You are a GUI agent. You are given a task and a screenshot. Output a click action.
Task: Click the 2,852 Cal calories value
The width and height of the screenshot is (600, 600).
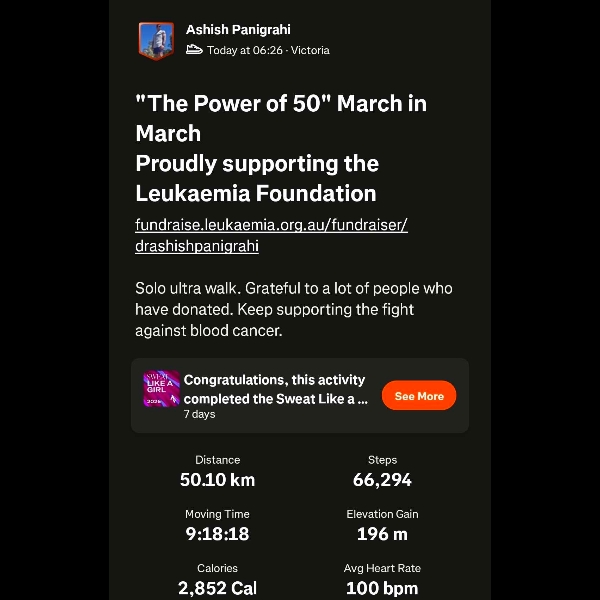pos(217,588)
